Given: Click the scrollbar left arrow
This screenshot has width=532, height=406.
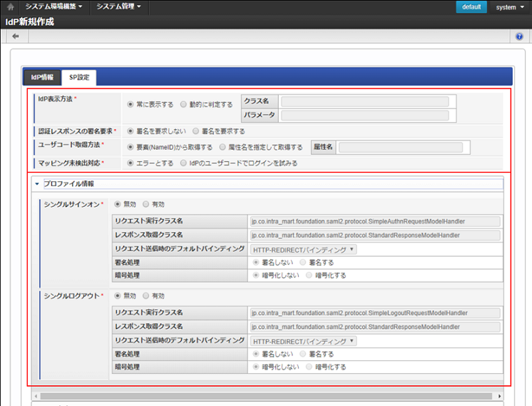Looking at the screenshot, I should click(36, 396).
